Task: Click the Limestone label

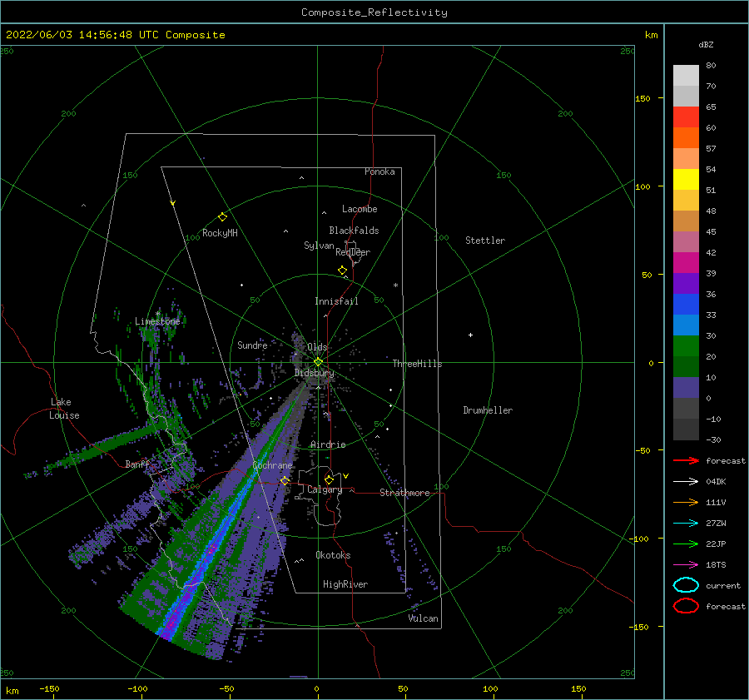Action: (157, 321)
